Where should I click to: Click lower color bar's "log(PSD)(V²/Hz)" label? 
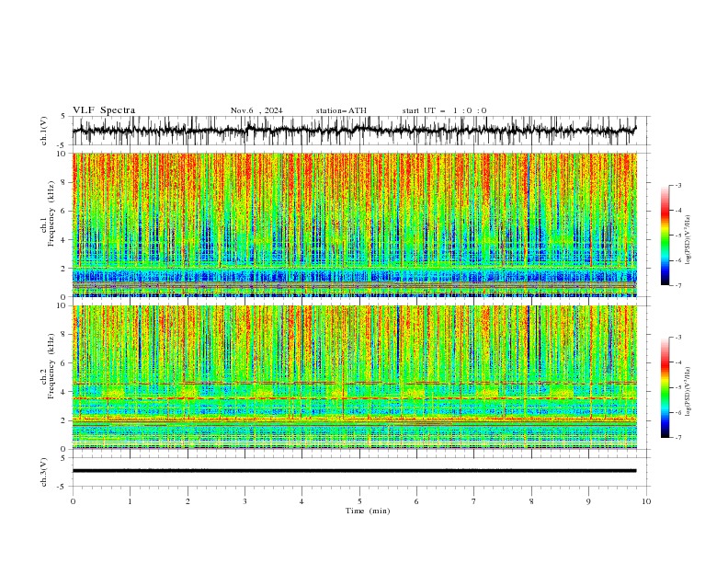(x=688, y=391)
